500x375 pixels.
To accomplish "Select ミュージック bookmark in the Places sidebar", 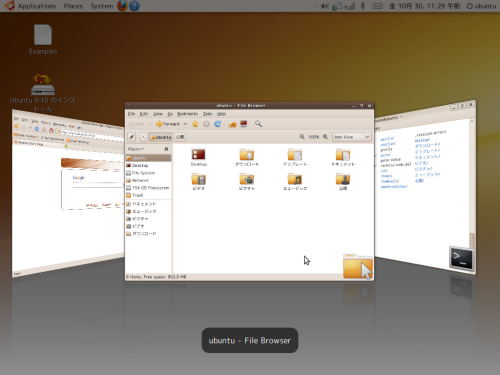I will [x=149, y=211].
